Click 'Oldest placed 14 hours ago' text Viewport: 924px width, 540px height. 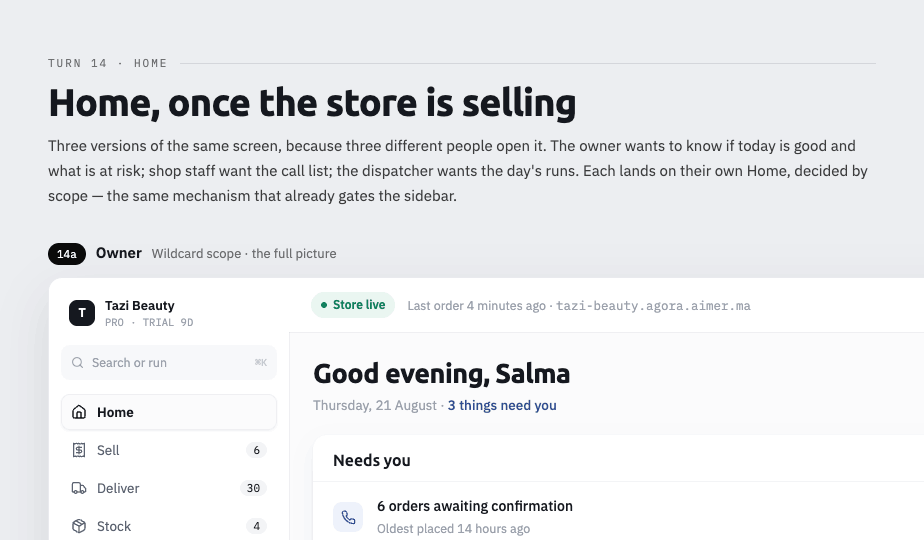click(453, 529)
